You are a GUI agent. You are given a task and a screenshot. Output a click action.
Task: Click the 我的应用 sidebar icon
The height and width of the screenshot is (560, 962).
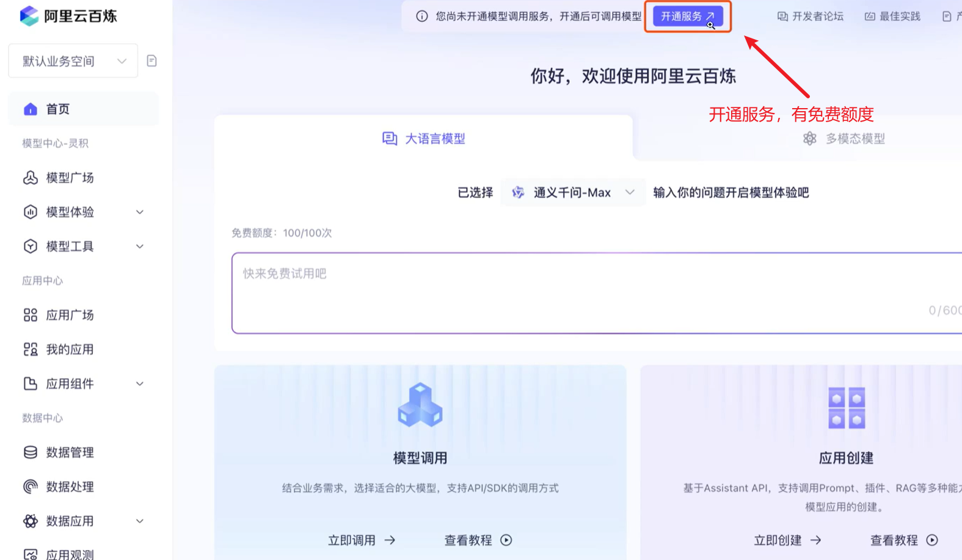point(31,349)
